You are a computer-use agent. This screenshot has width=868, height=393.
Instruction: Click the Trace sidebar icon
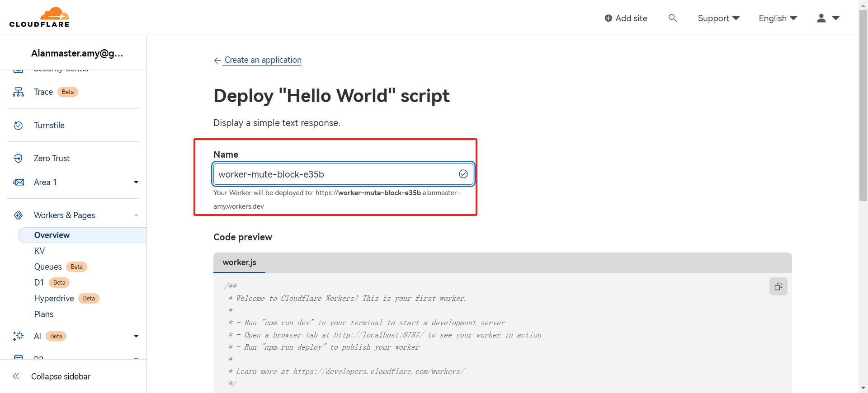point(18,92)
